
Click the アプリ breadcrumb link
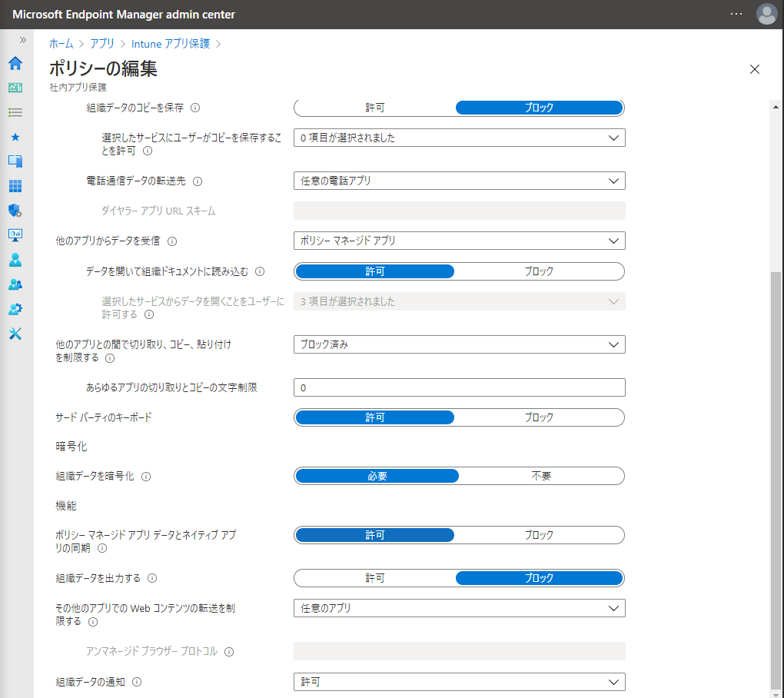102,44
